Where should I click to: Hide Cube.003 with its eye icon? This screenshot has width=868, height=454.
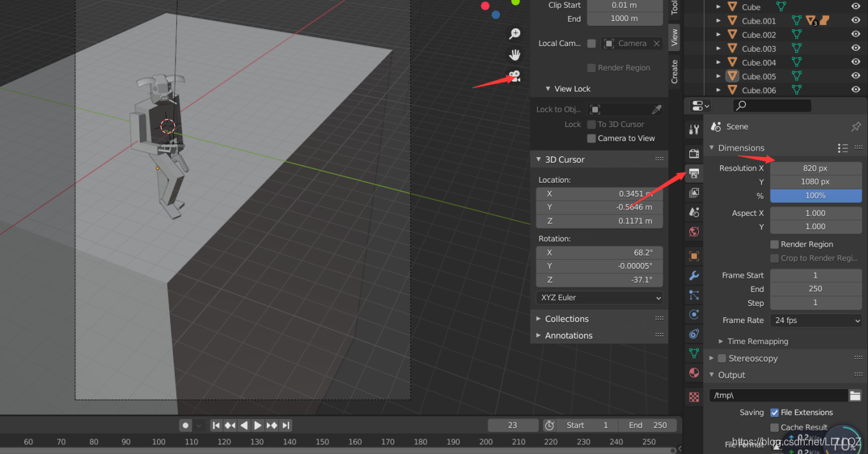point(856,49)
